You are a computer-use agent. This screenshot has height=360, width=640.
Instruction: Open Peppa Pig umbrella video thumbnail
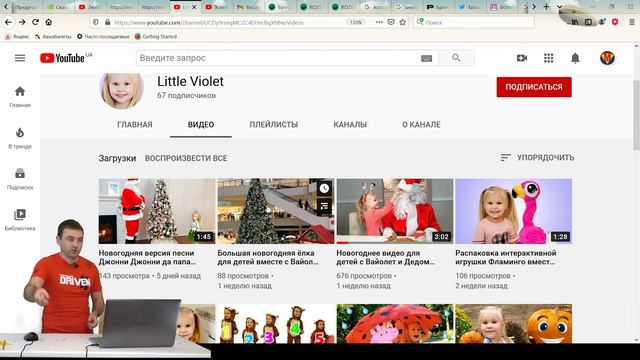pyautogui.click(x=395, y=323)
